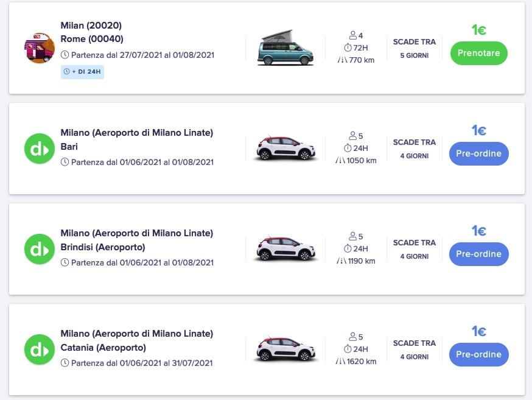This screenshot has width=532, height=400.
Task: Click the green provider logo for Catania
Action: point(40,349)
